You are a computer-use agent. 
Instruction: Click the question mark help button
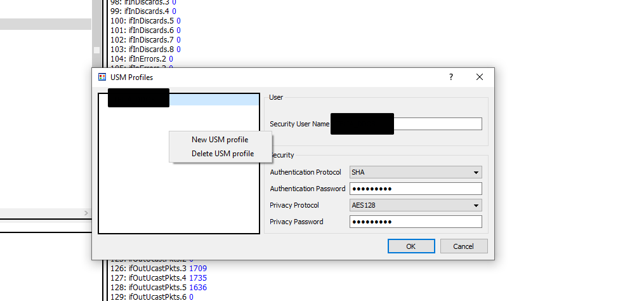tap(451, 77)
